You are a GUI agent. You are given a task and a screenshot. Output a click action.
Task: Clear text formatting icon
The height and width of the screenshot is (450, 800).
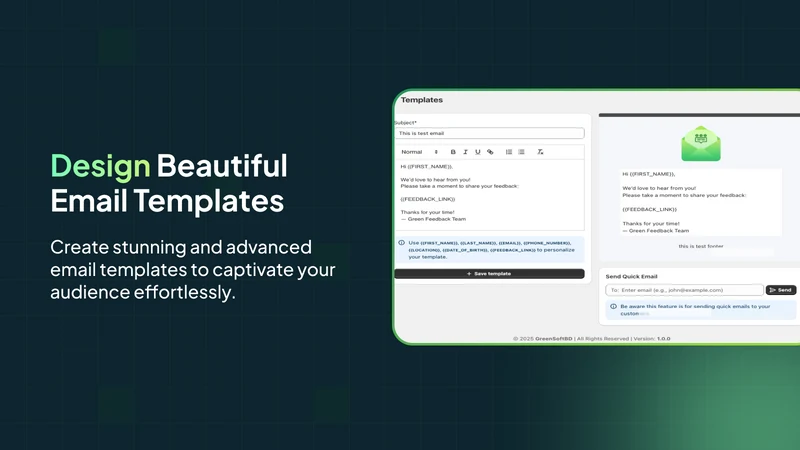tap(540, 152)
